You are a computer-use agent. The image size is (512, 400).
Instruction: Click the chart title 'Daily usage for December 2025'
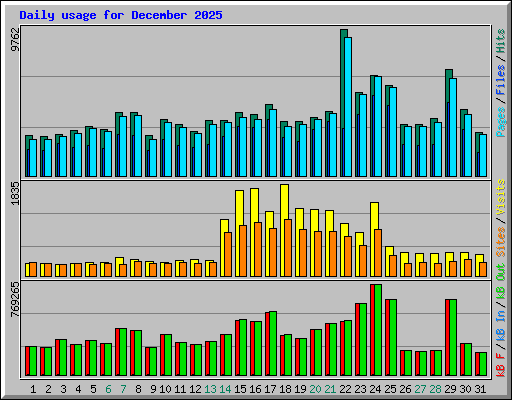pyautogui.click(x=121, y=15)
